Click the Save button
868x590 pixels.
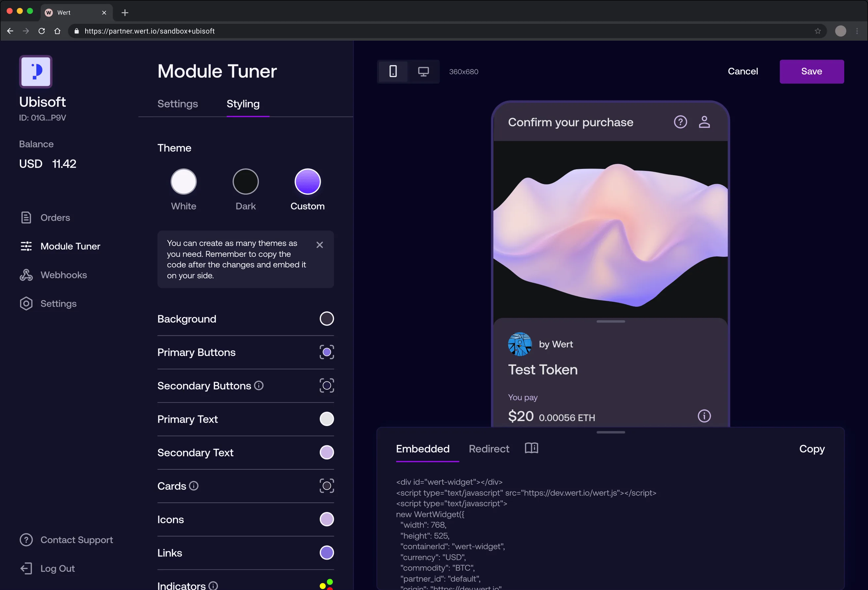[x=811, y=71]
